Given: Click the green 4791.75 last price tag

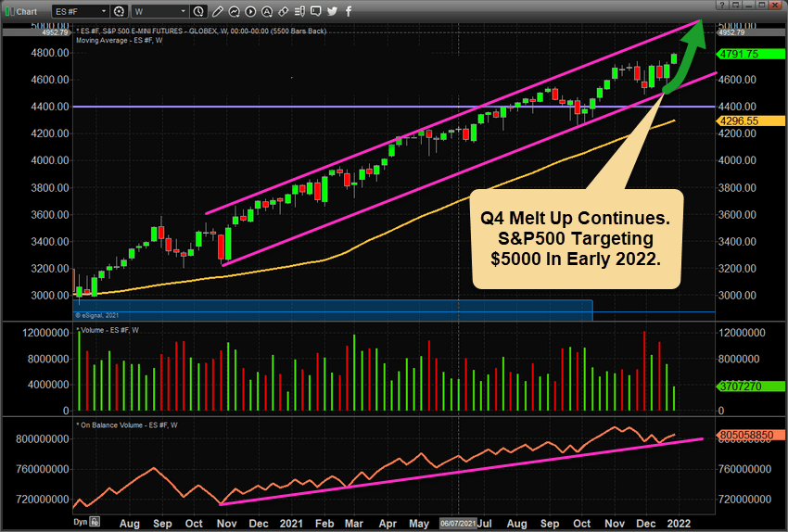Looking at the screenshot, I should 751,54.
